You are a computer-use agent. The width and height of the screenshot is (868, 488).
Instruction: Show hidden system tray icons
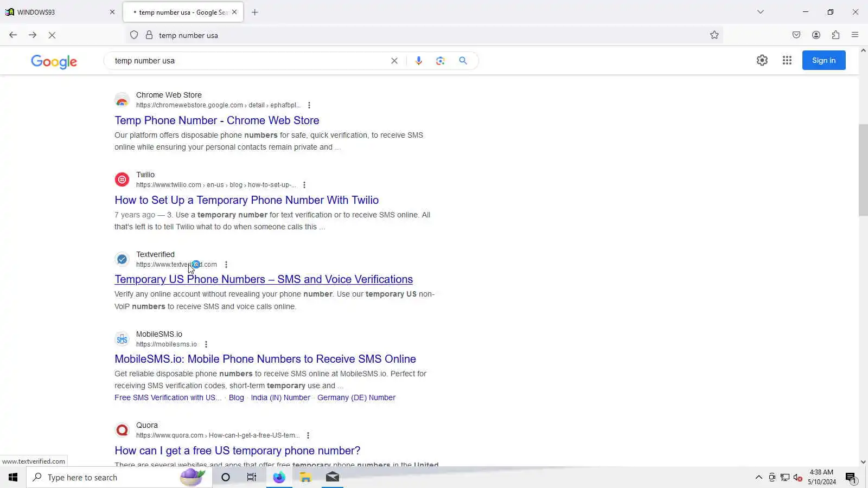click(x=758, y=477)
